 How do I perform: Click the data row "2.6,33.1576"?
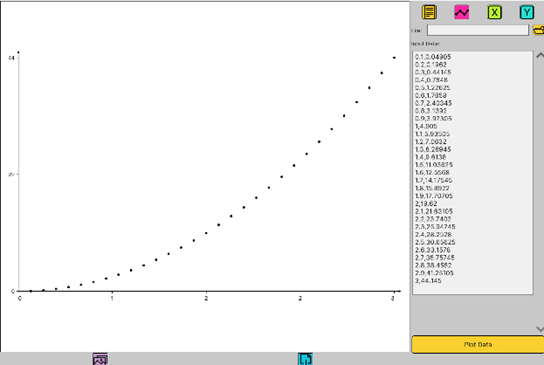[432, 250]
